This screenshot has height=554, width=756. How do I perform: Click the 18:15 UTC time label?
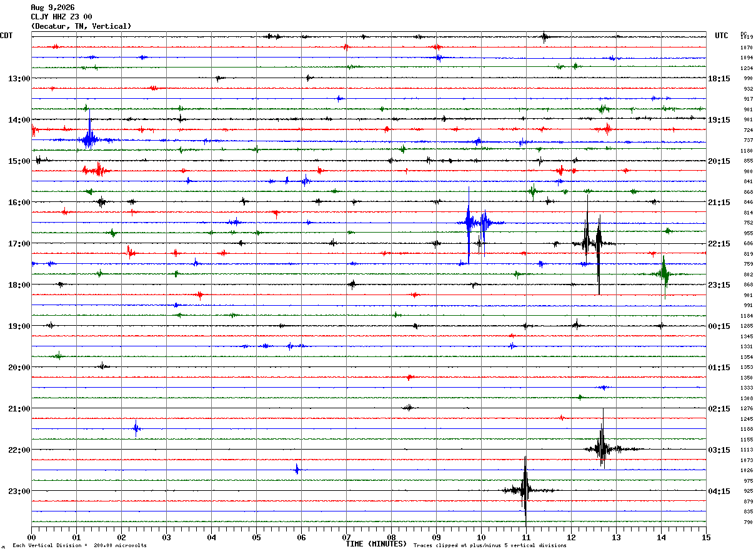point(720,79)
